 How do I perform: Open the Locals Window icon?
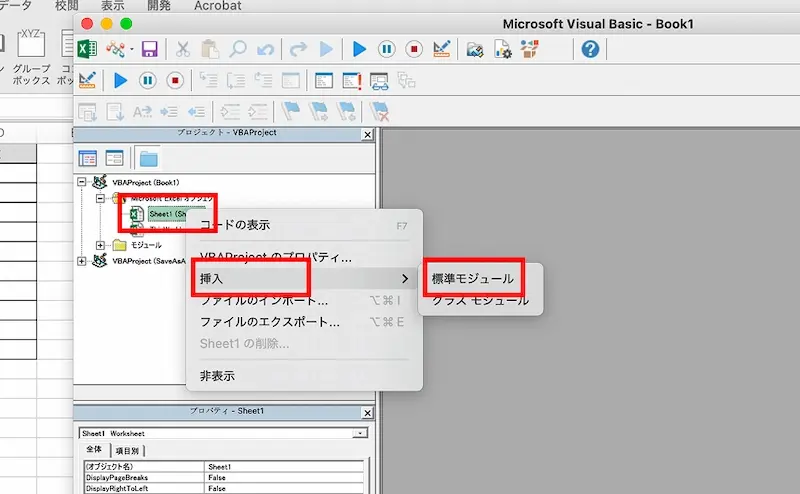pyautogui.click(x=324, y=81)
